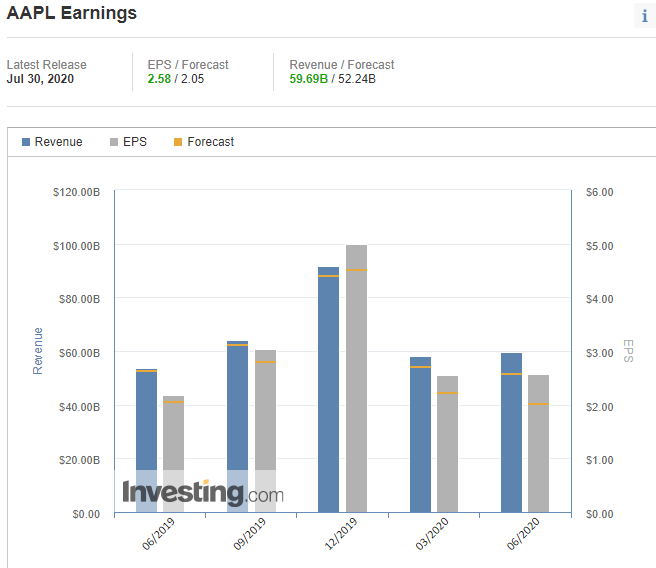
Task: Click the vertical EPS axis title
Action: tap(628, 351)
